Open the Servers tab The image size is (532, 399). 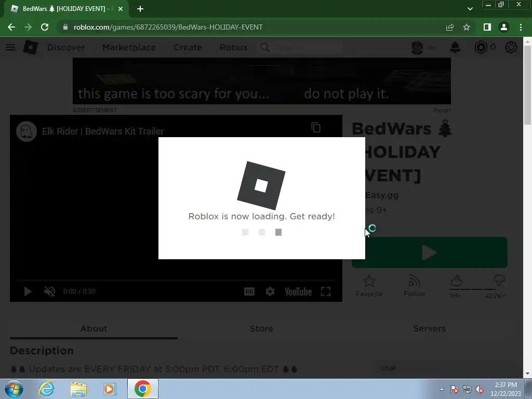430,328
